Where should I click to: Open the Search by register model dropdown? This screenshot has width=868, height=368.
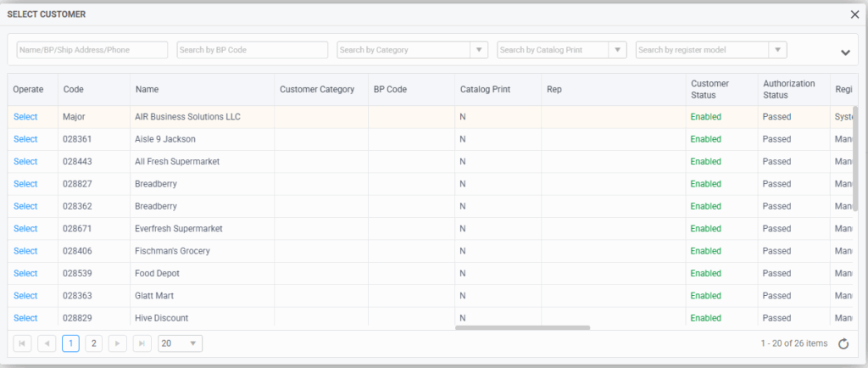pos(777,50)
